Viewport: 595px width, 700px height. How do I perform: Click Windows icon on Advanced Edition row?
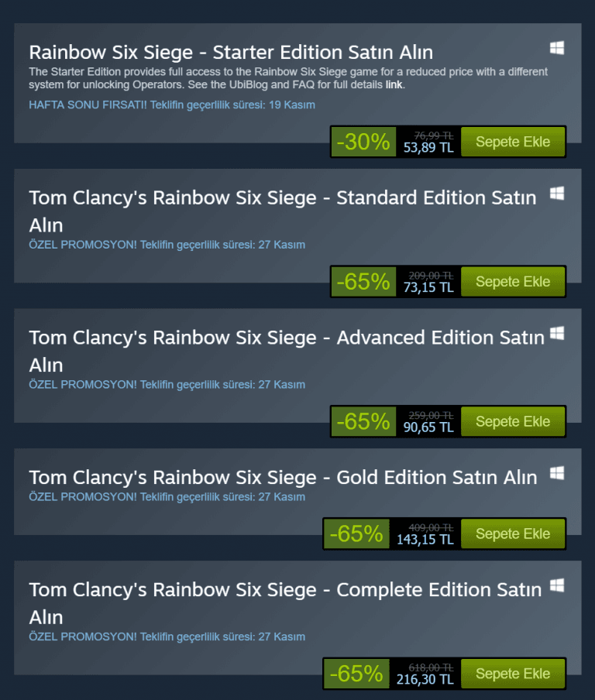[x=557, y=333]
